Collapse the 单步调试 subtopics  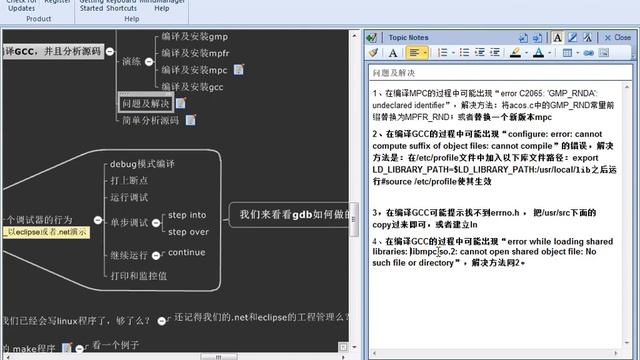(x=156, y=223)
